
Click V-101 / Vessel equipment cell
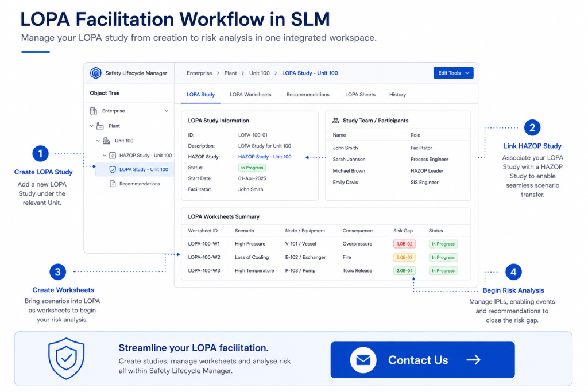click(x=300, y=243)
